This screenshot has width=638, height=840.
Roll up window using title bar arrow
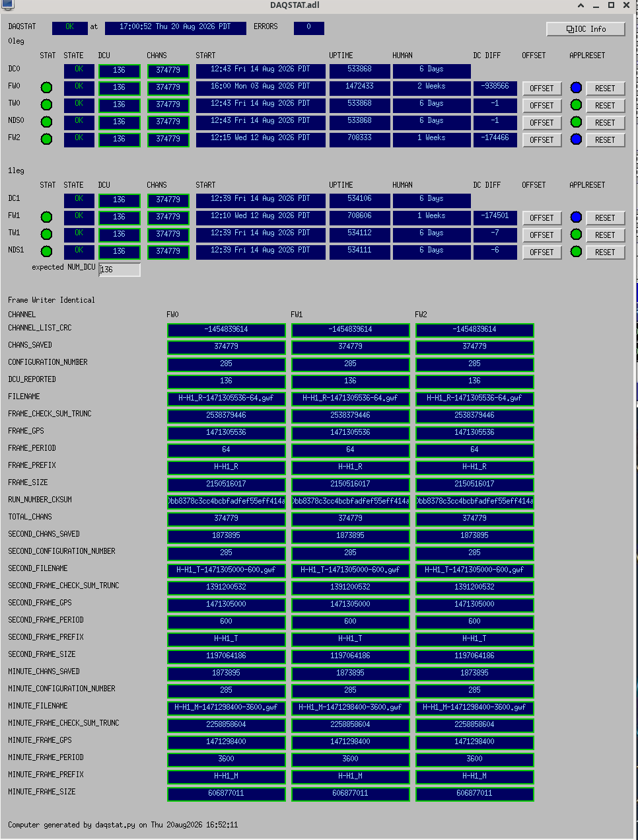(581, 5)
